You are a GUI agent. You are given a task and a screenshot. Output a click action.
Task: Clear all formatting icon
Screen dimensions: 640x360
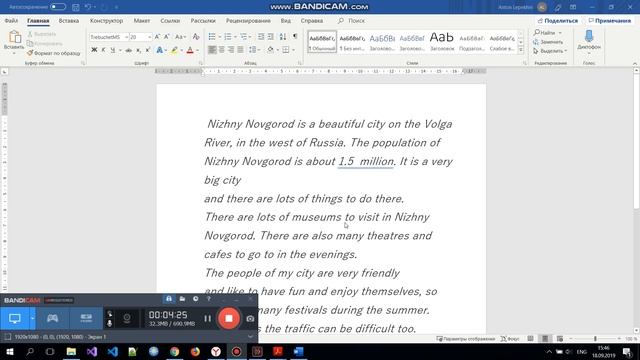tap(196, 37)
